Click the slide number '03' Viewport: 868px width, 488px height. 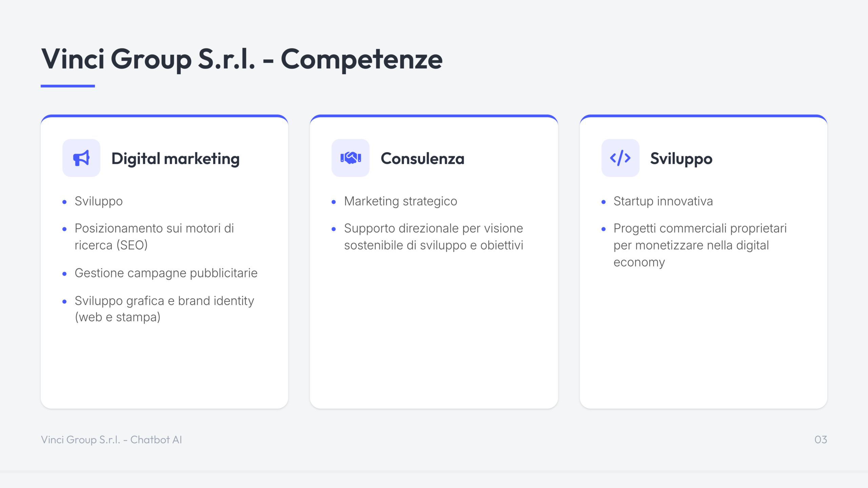[x=821, y=440]
